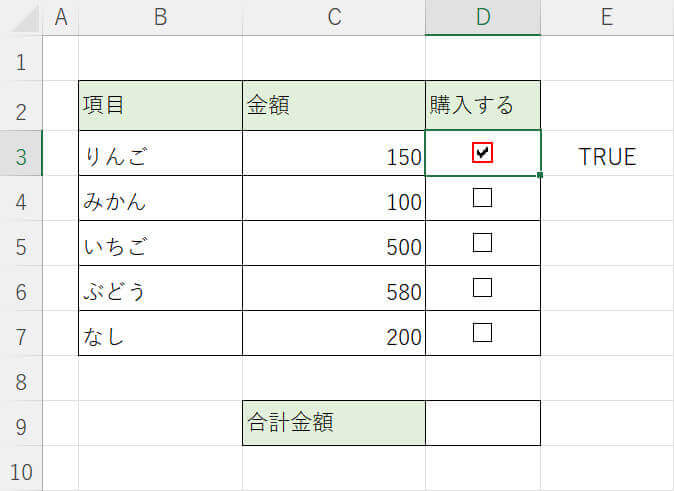Viewport: 674px width, 491px height.
Task: Click the 購入する header cell
Action: click(483, 106)
